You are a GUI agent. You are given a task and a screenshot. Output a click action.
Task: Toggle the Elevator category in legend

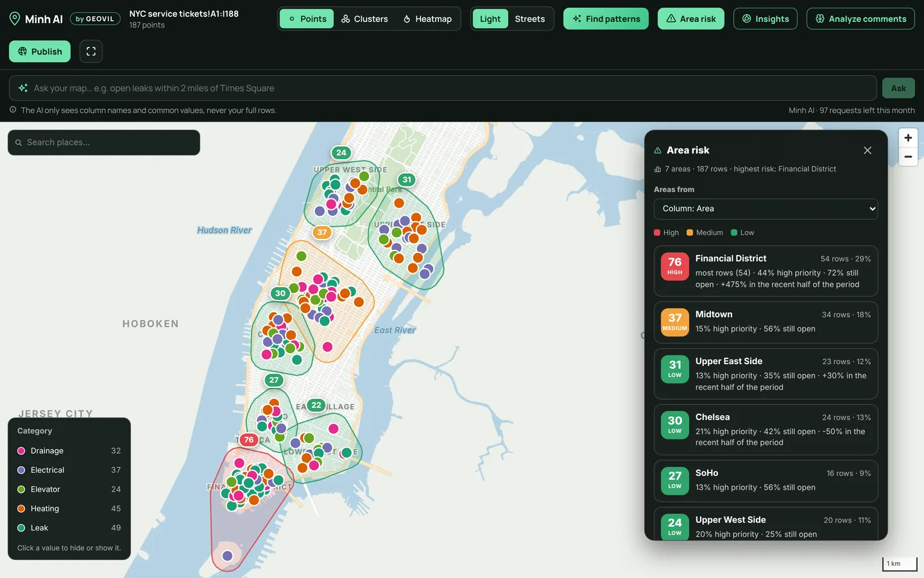click(x=69, y=489)
